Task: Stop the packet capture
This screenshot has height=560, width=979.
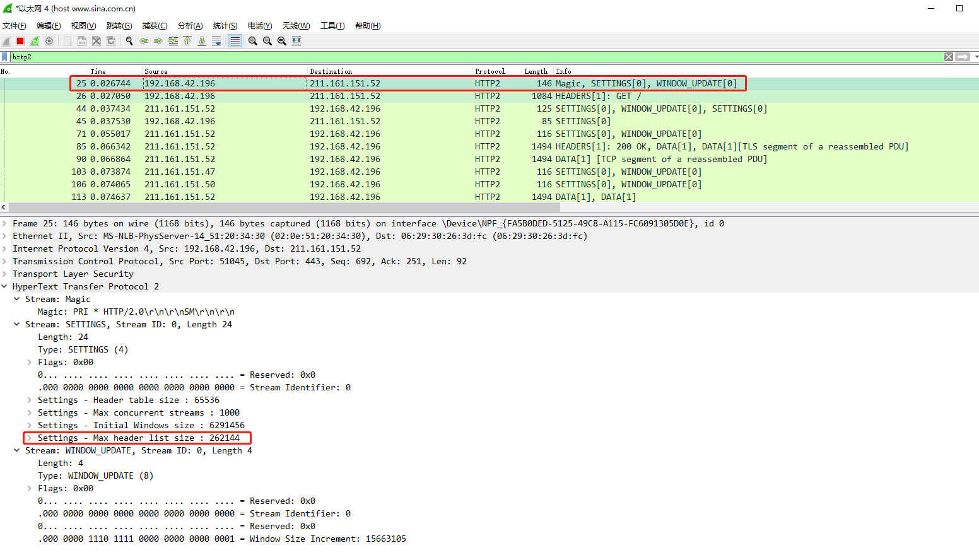Action: 20,40
